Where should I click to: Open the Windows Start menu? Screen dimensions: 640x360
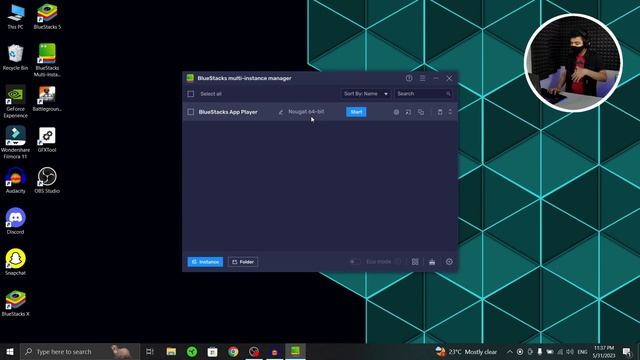(10, 351)
